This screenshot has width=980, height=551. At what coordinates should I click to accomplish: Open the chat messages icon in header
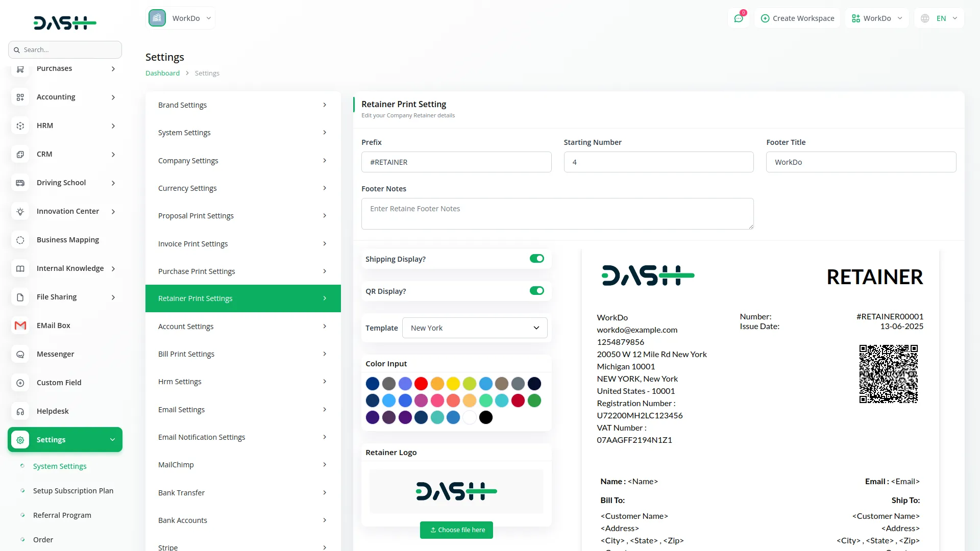[x=739, y=18]
